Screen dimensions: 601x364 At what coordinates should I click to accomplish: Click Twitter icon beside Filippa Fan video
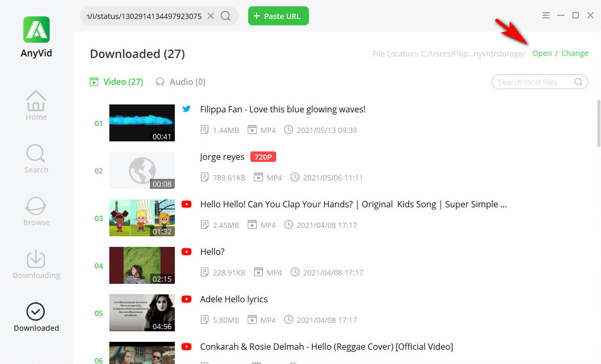point(186,109)
